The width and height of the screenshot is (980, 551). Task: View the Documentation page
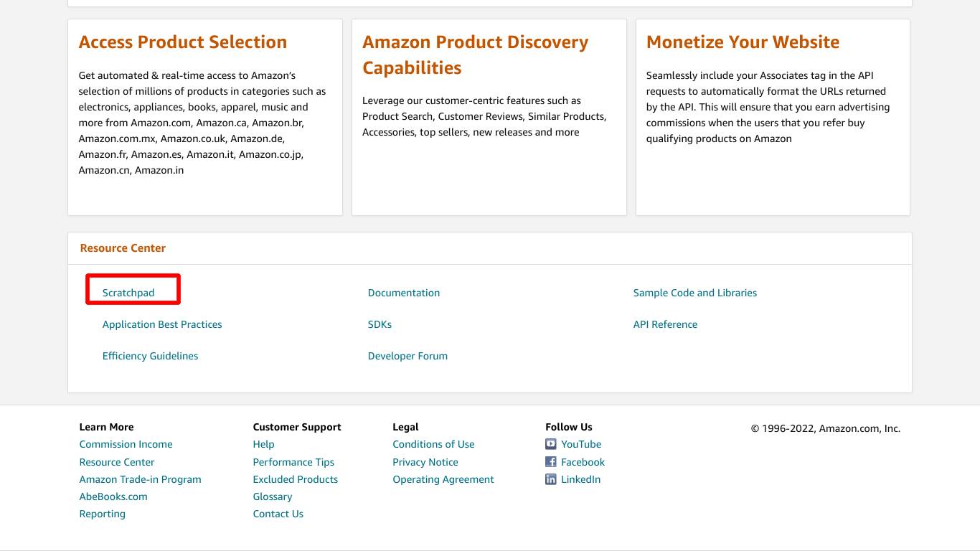pos(403,292)
